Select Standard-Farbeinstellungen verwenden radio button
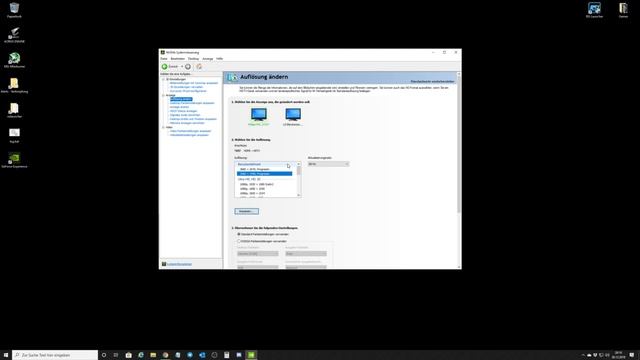 click(x=239, y=234)
